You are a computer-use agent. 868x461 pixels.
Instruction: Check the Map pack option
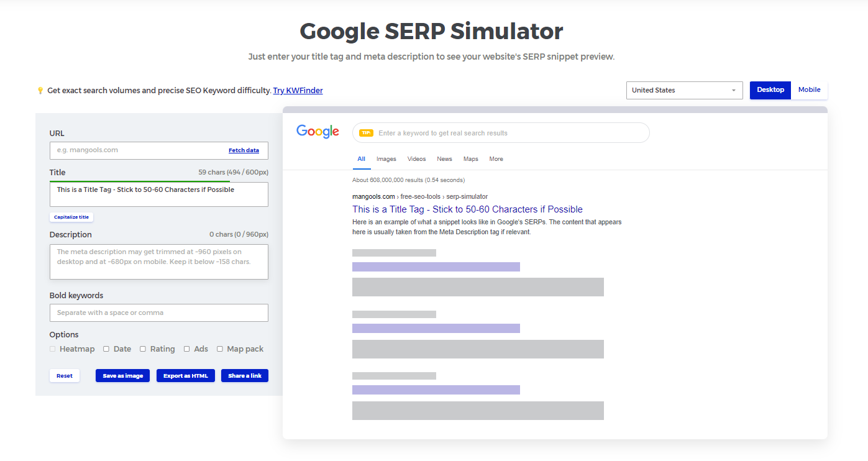[220, 349]
